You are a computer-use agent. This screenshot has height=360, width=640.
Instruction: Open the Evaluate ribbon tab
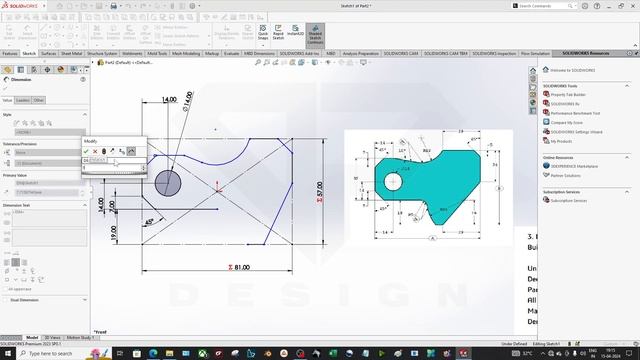231,53
